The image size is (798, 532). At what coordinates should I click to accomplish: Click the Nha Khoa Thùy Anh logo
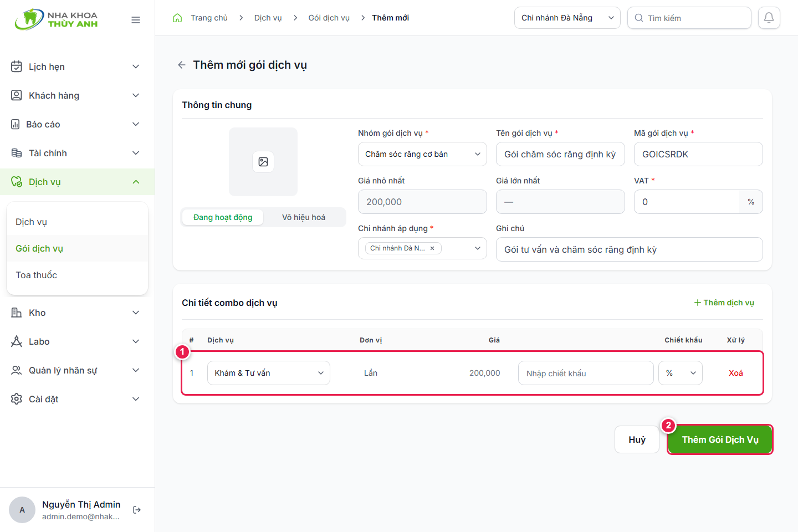[57, 19]
